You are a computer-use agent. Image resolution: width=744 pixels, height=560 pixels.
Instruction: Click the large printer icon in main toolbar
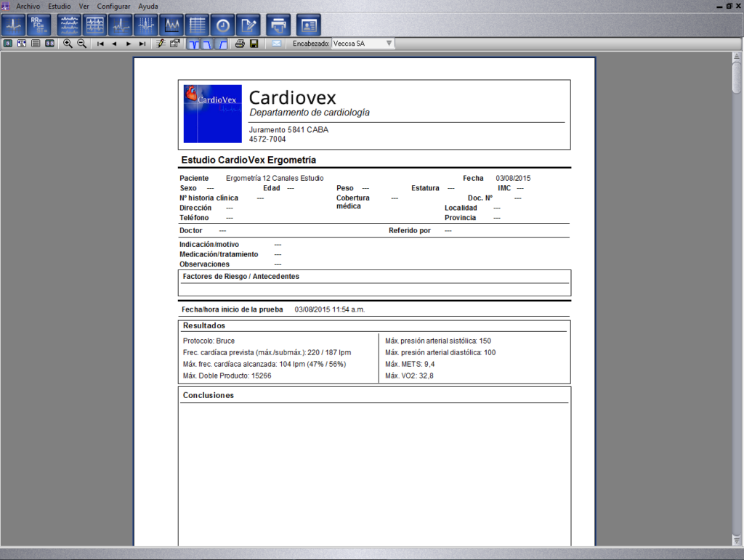(x=278, y=25)
